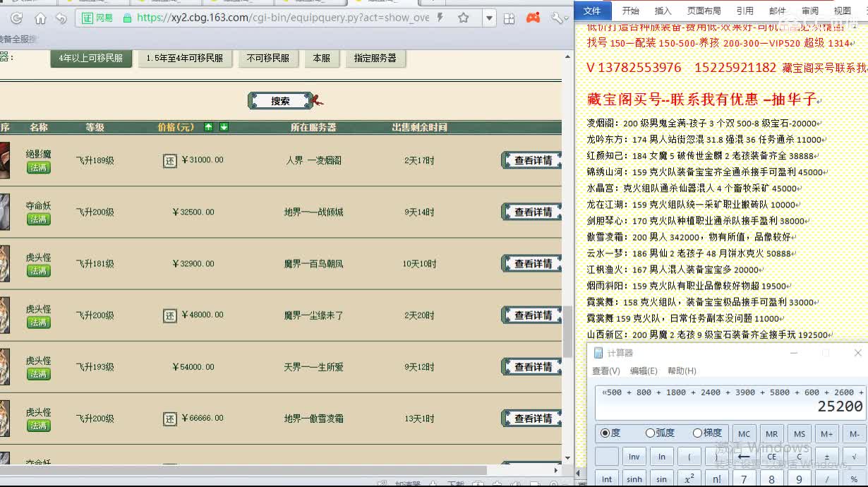Screen dimensions: 868x487
Task: Click 法满 tag under 夺命妖 at 地界—一战倾城
Action: click(x=39, y=219)
